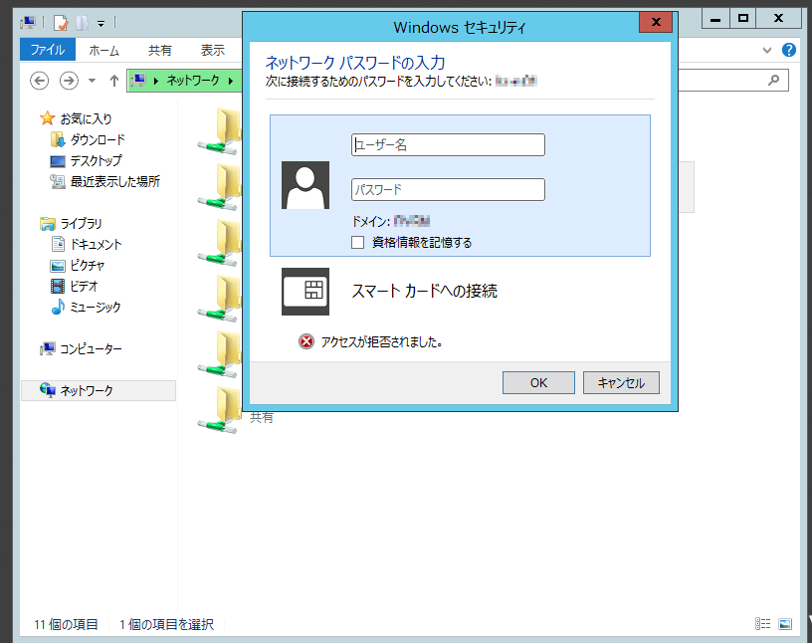Click OK in the security dialog
Image resolution: width=812 pixels, height=644 pixels.
pyautogui.click(x=538, y=382)
